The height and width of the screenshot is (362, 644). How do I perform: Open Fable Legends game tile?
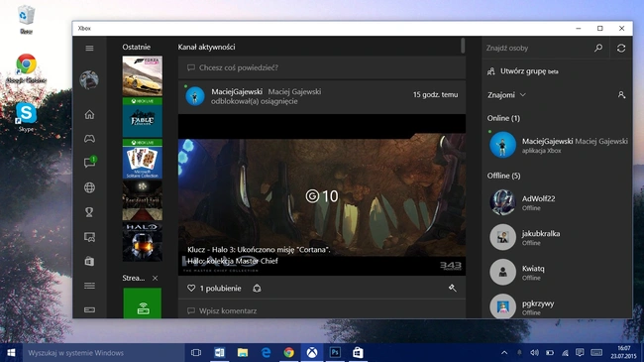coord(143,117)
